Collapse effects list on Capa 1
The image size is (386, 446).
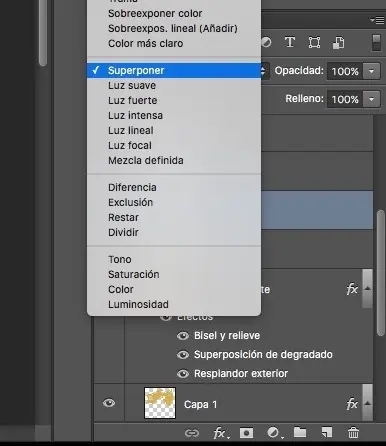click(368, 403)
